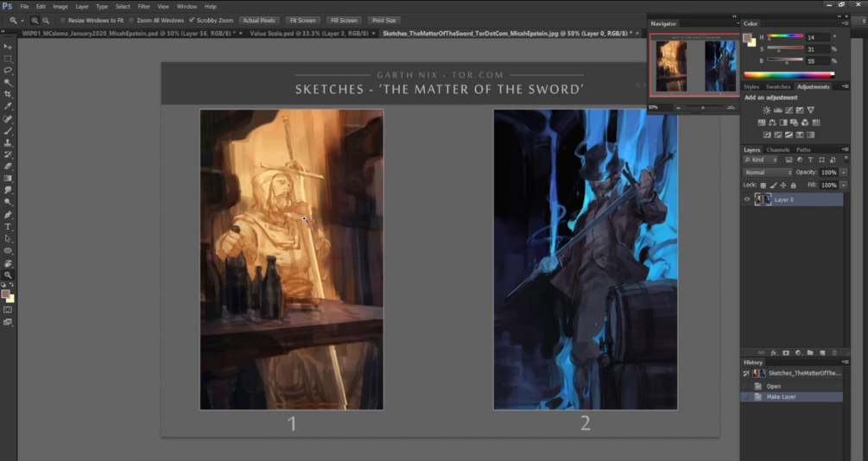
Task: Add Vibrance adjustment icon
Action: pos(810,111)
